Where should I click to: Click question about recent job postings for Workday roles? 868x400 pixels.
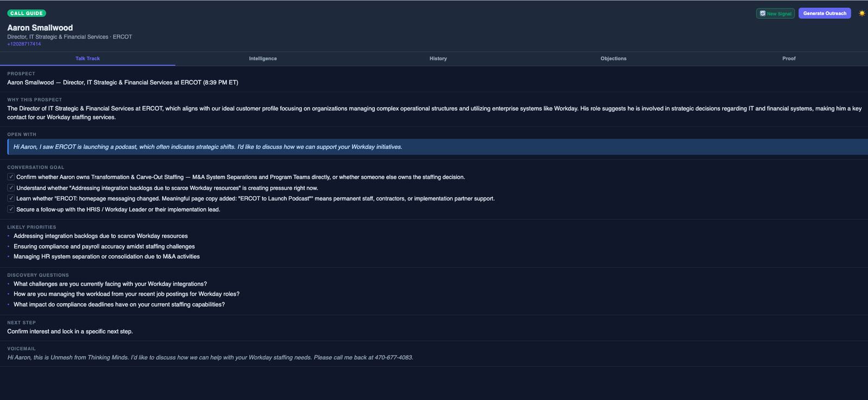[126, 294]
